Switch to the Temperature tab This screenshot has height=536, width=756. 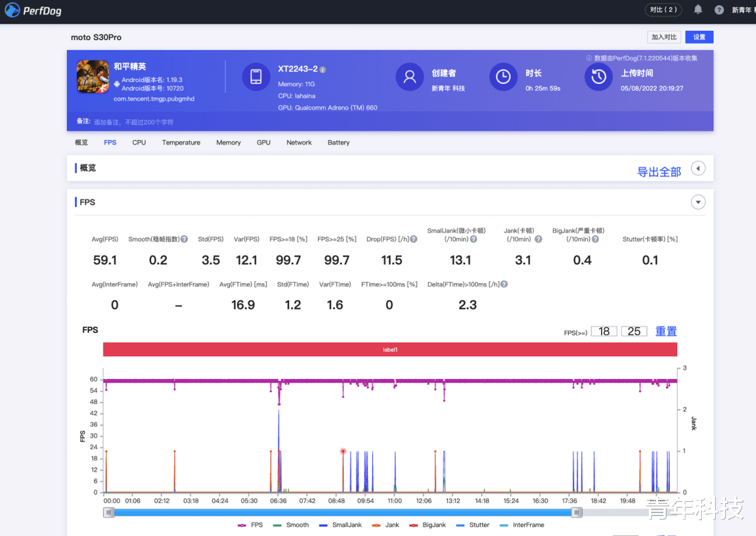181,143
